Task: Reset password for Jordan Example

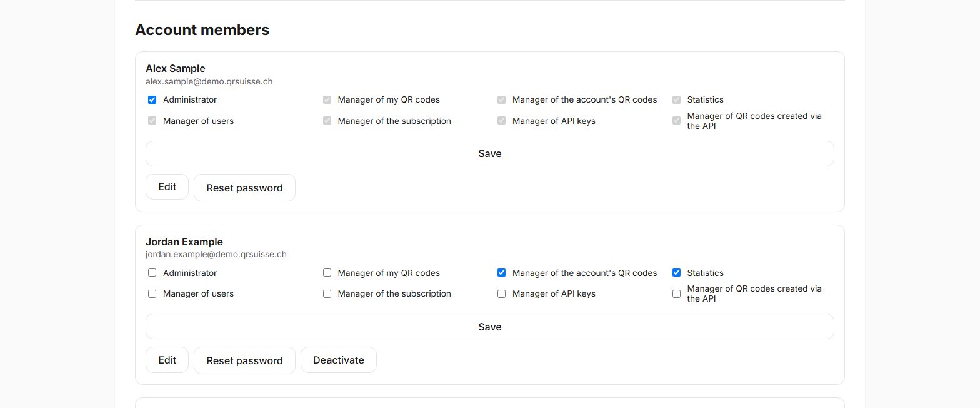Action: click(x=244, y=360)
